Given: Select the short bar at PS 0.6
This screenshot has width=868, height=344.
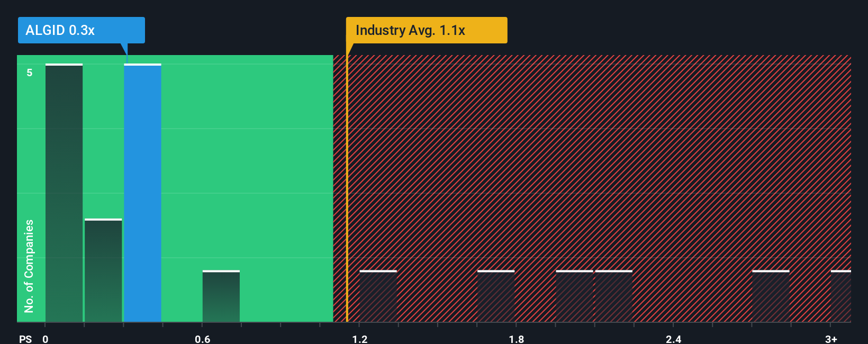Looking at the screenshot, I should [x=221, y=296].
